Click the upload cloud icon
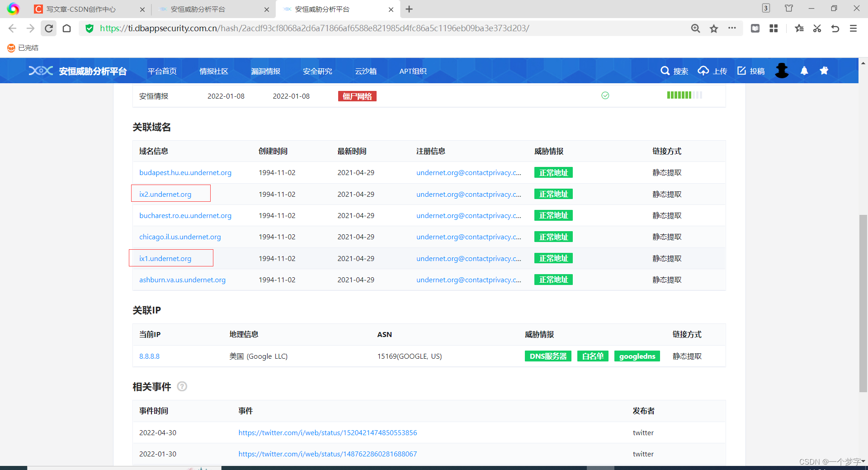Image resolution: width=868 pixels, height=470 pixels. (703, 71)
